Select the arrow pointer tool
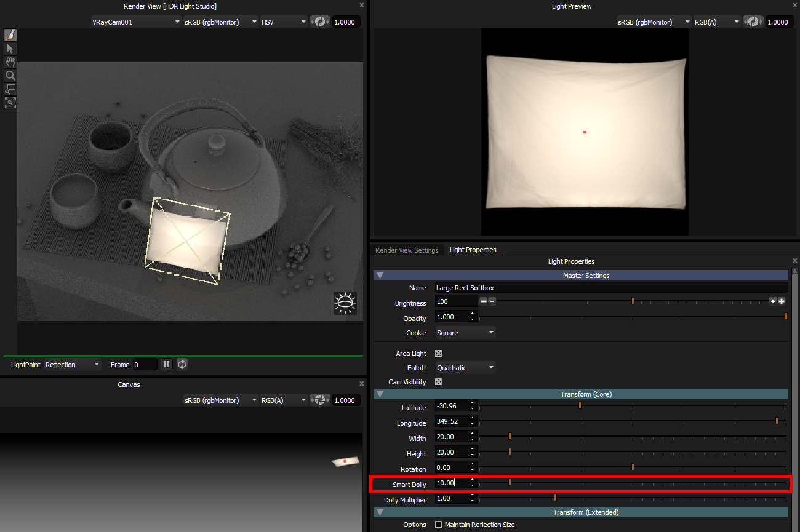This screenshot has width=800, height=532. tap(10, 49)
